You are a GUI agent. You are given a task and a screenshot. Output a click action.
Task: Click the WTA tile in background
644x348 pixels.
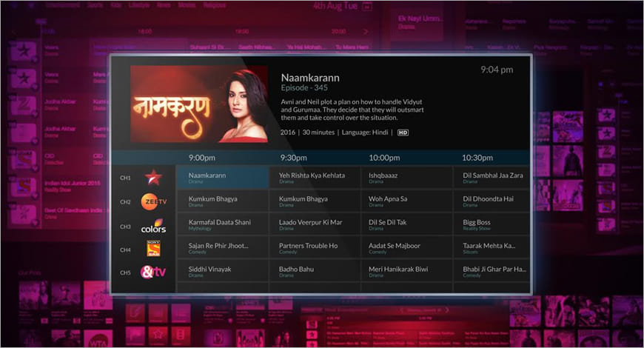pos(98,340)
